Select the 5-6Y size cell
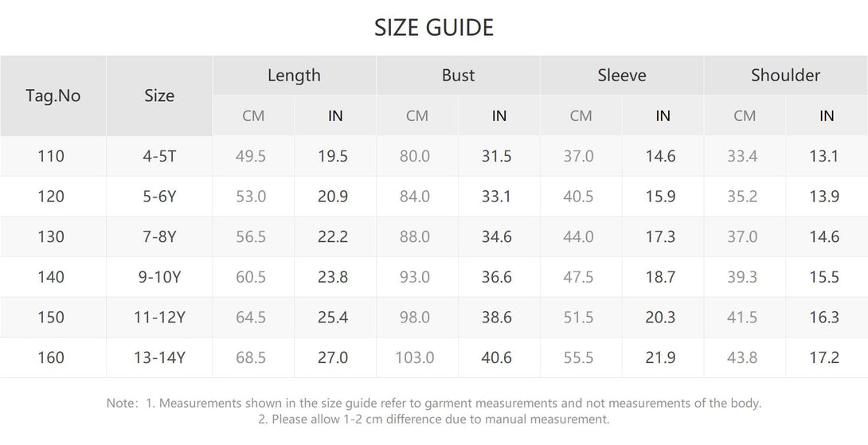Viewport: 868px width, 445px height. [x=159, y=197]
